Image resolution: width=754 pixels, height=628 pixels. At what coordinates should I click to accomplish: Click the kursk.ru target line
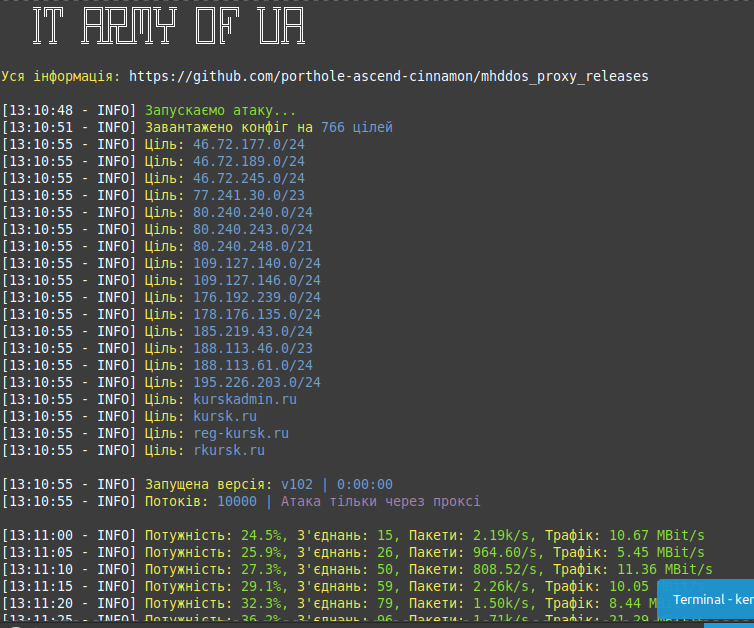click(225, 416)
